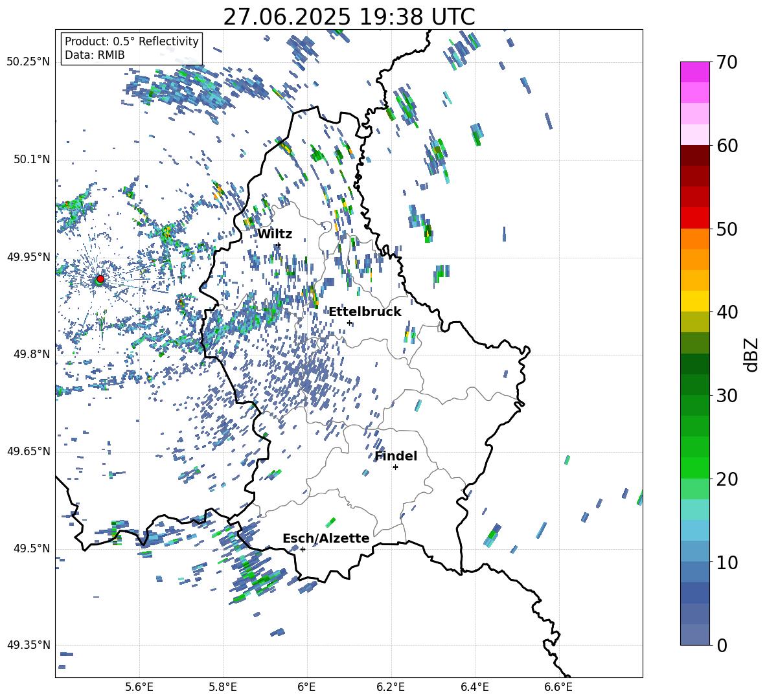Click the 50.1°N latitude label
Screen dimensions: 767x700
pyautogui.click(x=32, y=160)
